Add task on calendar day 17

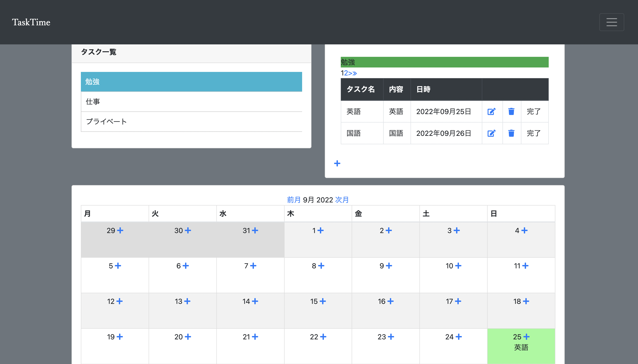pyautogui.click(x=458, y=301)
